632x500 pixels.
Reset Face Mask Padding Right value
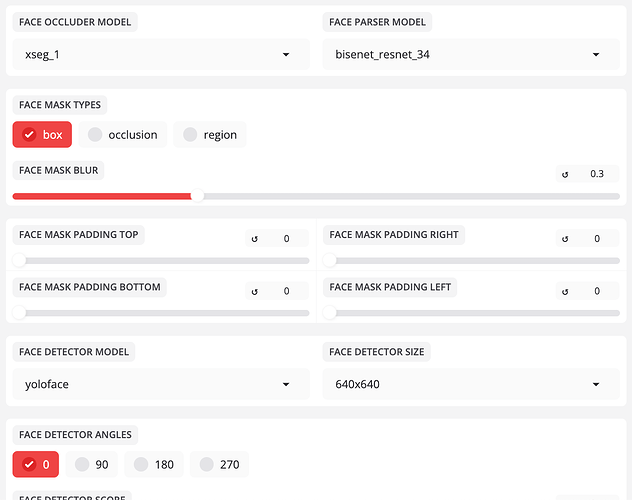tap(565, 239)
